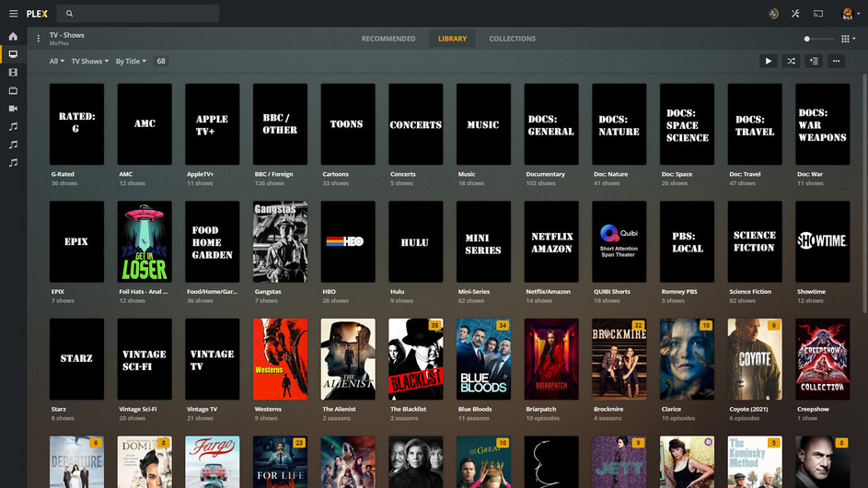
Task: Click the Briarpatch title link
Action: coord(541,409)
